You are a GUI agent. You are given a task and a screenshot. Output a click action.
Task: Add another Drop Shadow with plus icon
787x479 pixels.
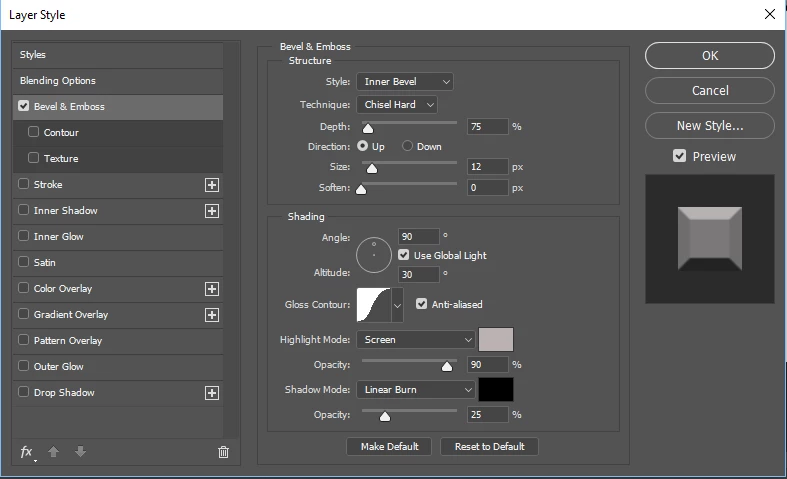pyautogui.click(x=212, y=393)
